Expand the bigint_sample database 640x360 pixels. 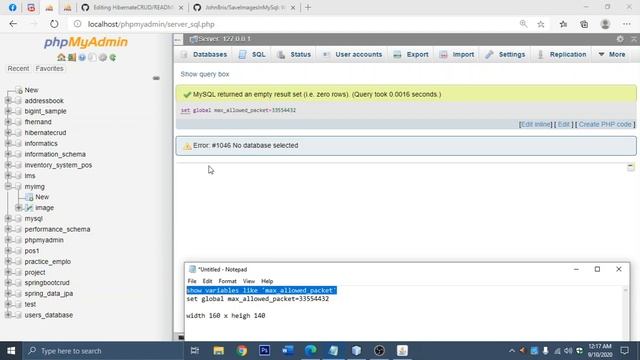pos(8,111)
